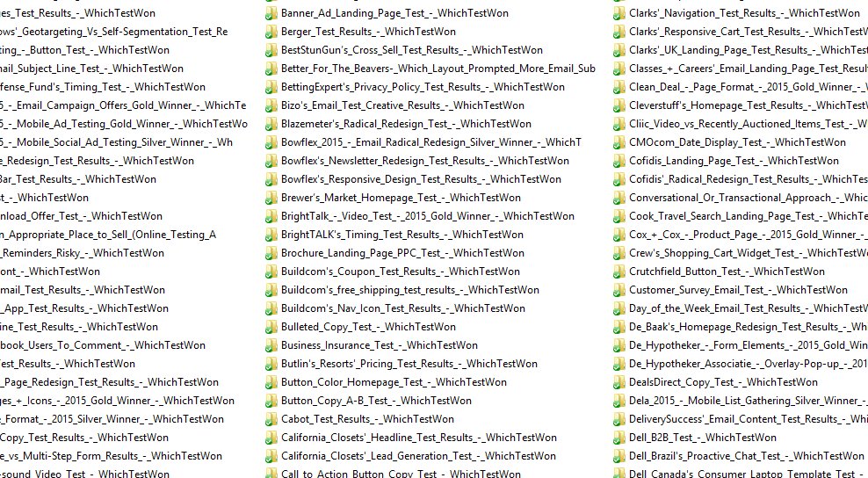Click file name Button_Copy_A-B_Test_-_WhichTestWon
Screen dimensions: 868x478
tap(376, 401)
